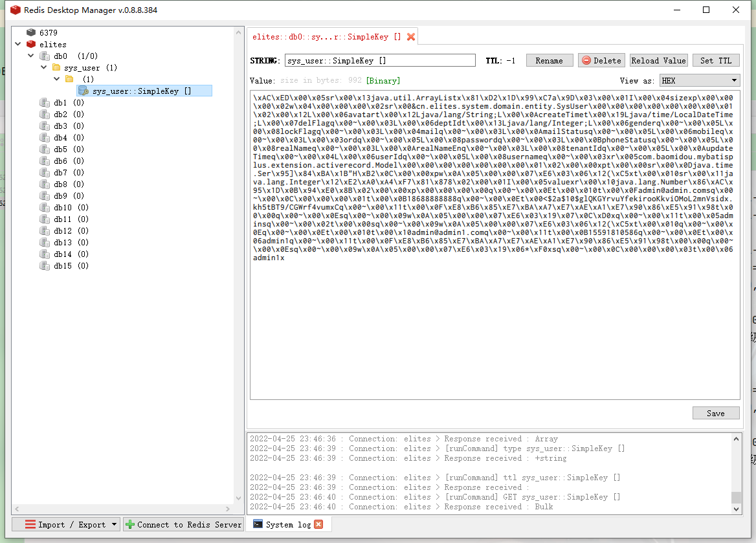Click the unnamed subfolder icon under sys_user
The height and width of the screenshot is (543, 756).
point(69,79)
